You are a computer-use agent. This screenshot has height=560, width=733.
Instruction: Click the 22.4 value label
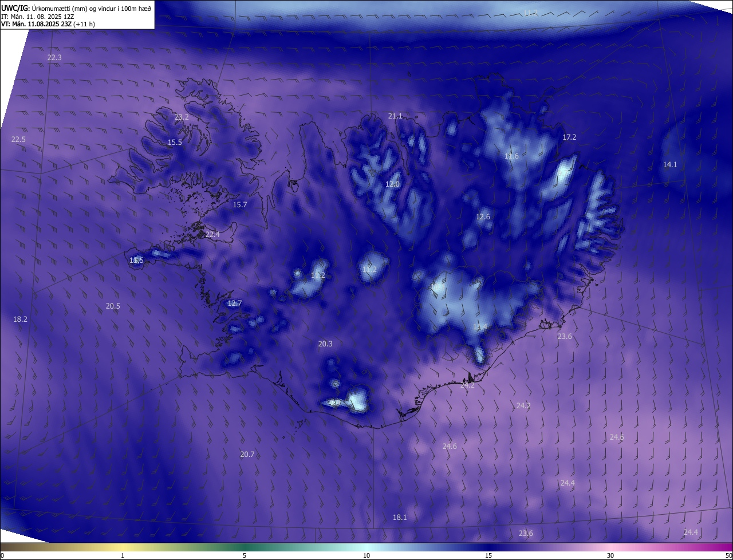point(212,235)
